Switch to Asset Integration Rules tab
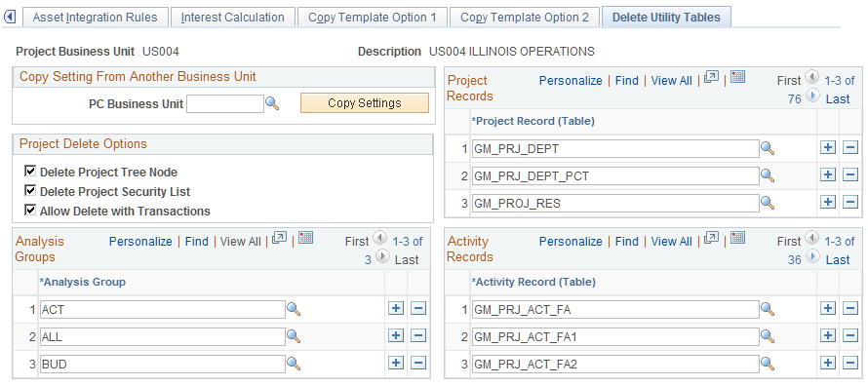The height and width of the screenshot is (386, 868). point(95,18)
